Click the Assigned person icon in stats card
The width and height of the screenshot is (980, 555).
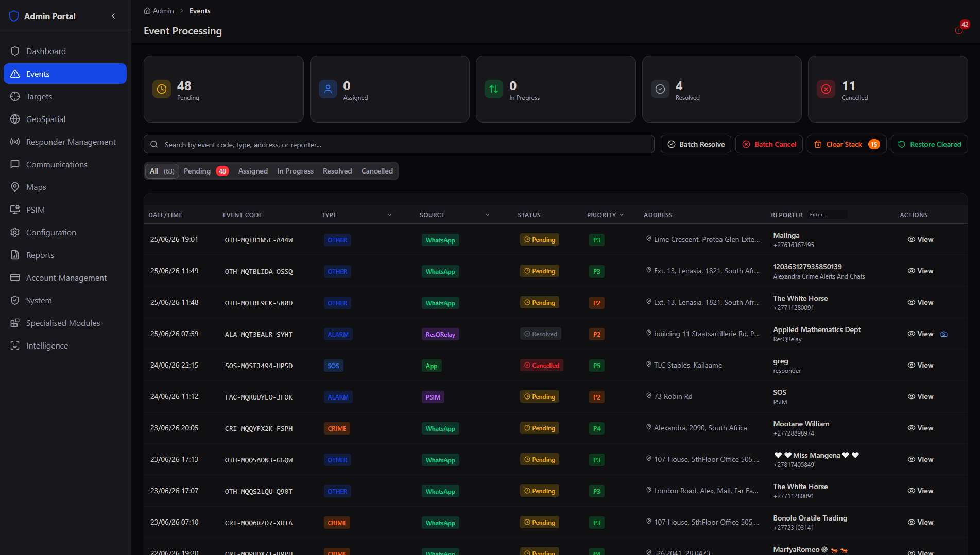coord(328,89)
